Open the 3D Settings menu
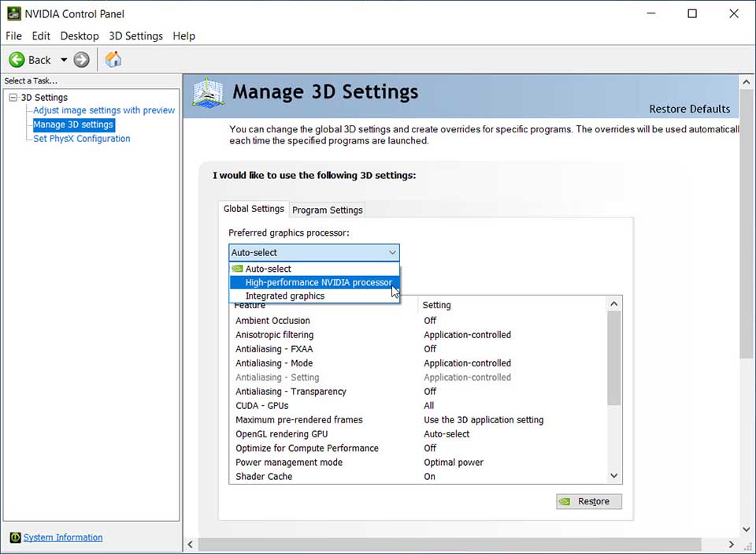756x554 pixels. [x=136, y=35]
